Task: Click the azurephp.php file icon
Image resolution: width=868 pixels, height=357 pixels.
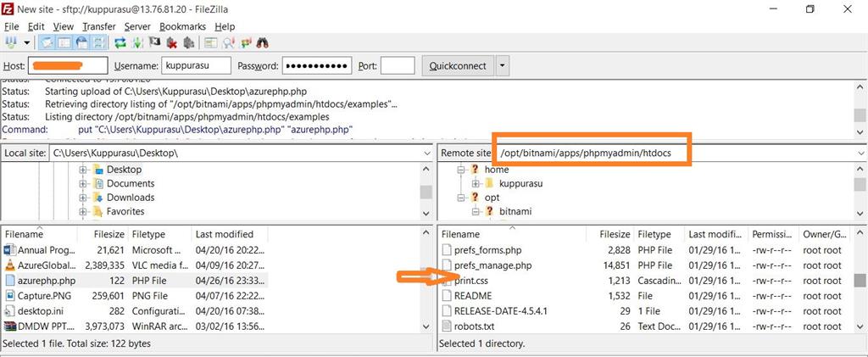Action: (9, 281)
